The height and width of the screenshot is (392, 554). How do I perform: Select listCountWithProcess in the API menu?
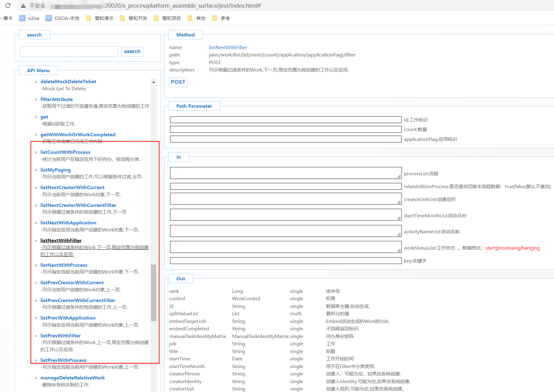(x=65, y=152)
